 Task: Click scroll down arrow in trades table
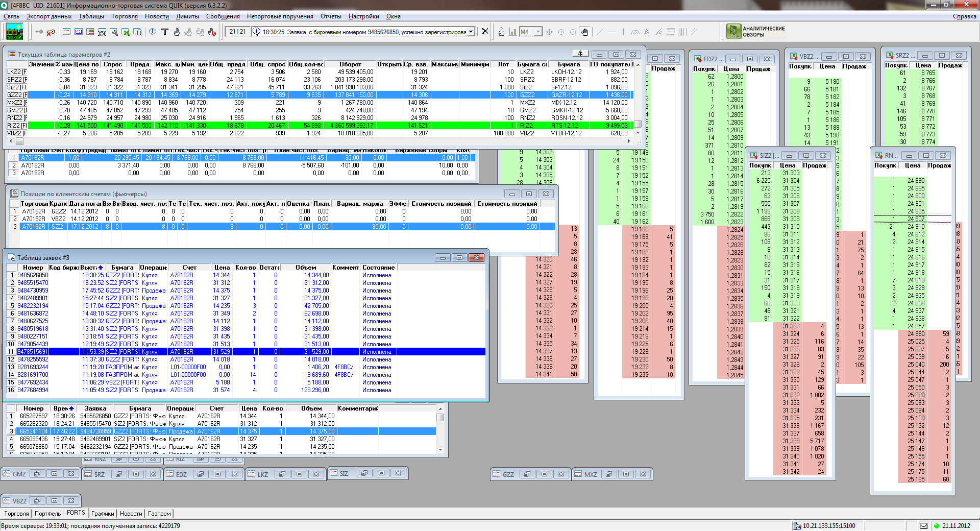(x=440, y=449)
